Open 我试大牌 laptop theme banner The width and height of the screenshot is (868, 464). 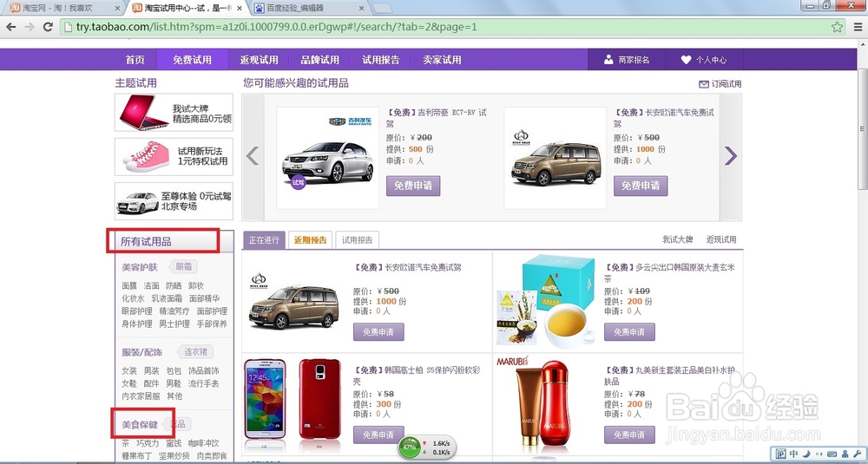174,112
